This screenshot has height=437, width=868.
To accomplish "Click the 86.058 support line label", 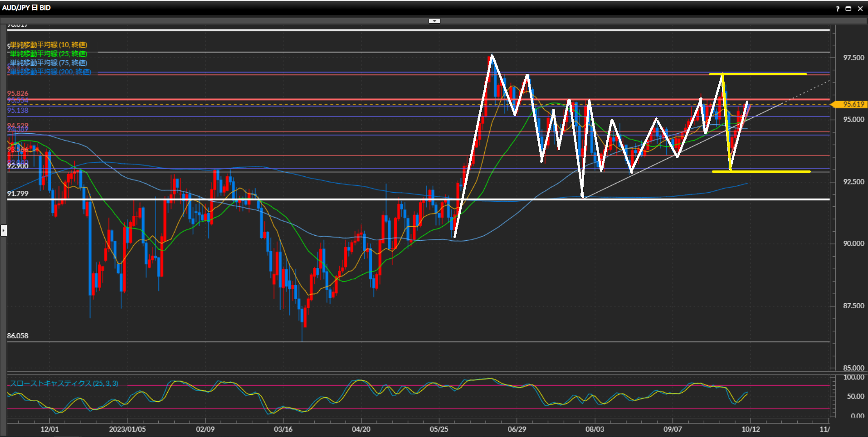I will click(18, 336).
